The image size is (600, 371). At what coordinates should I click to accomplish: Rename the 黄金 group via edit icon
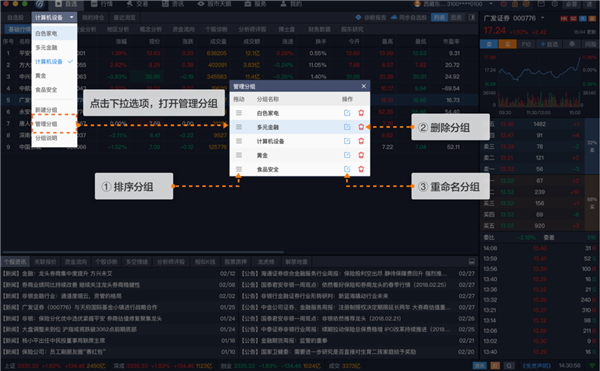coord(347,155)
